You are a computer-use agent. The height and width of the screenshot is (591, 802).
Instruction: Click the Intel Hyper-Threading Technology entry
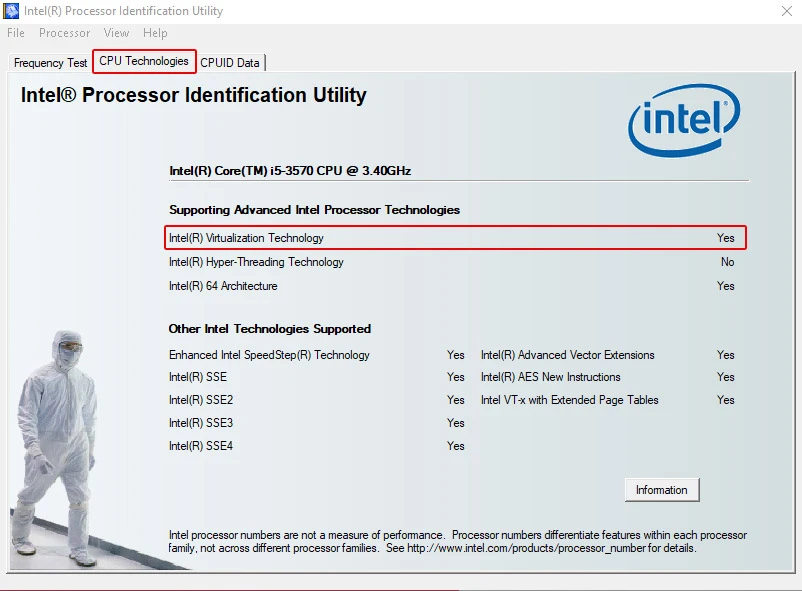click(x=255, y=262)
